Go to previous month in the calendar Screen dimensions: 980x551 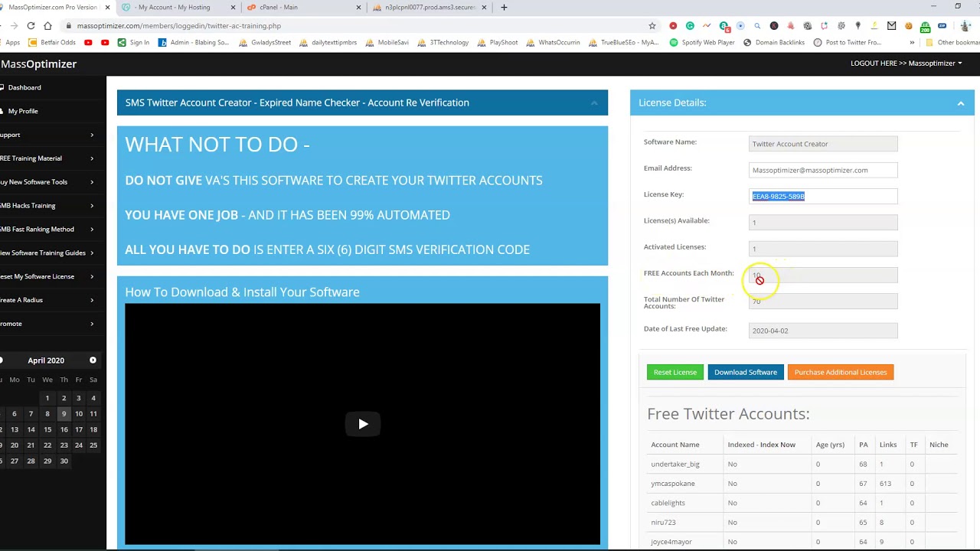point(2,360)
